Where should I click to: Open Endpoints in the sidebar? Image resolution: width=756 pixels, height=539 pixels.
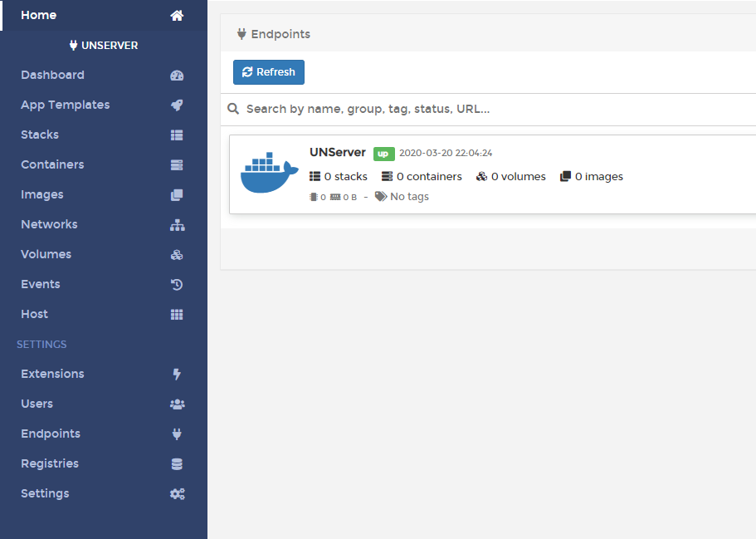click(104, 434)
